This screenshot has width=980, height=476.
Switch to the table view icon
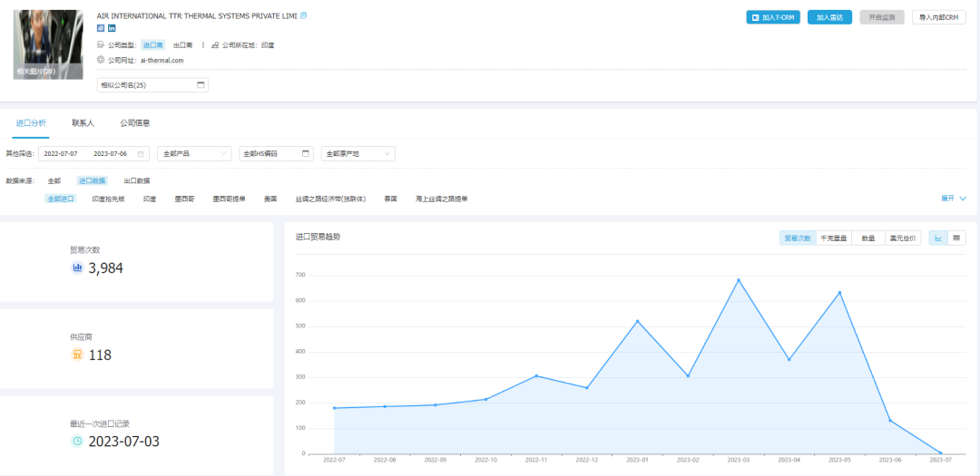(956, 238)
